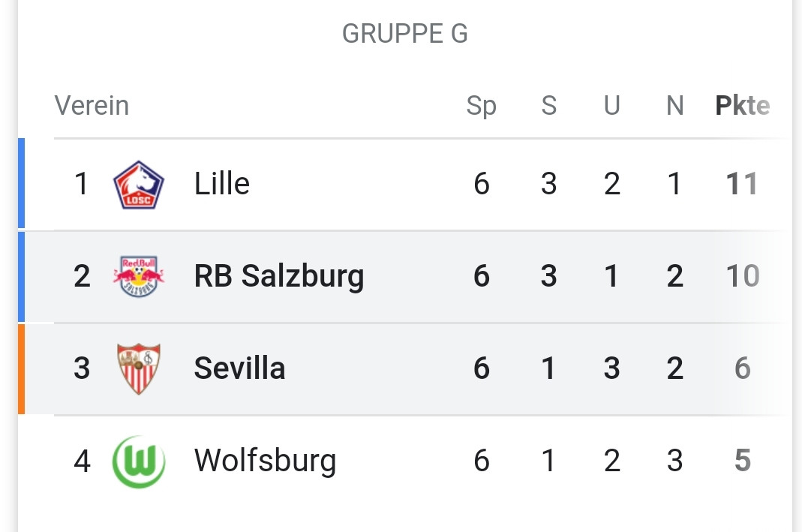Click RB Salzburg's 10 points value
The image size is (802, 532).
tap(742, 276)
